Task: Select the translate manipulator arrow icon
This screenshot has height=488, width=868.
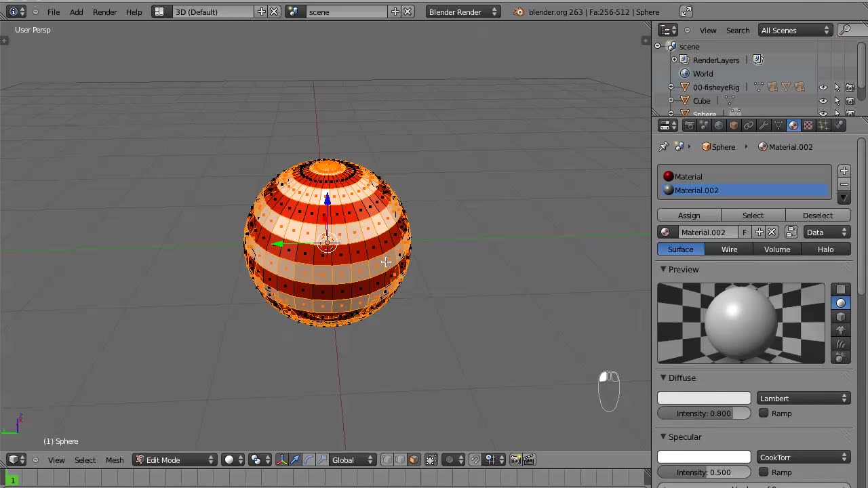Action: pyautogui.click(x=295, y=460)
